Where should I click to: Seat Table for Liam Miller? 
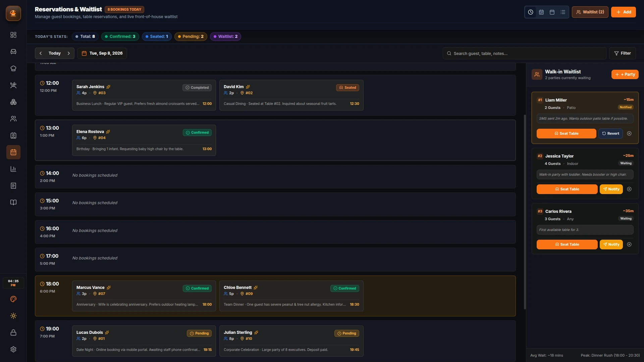tap(567, 133)
